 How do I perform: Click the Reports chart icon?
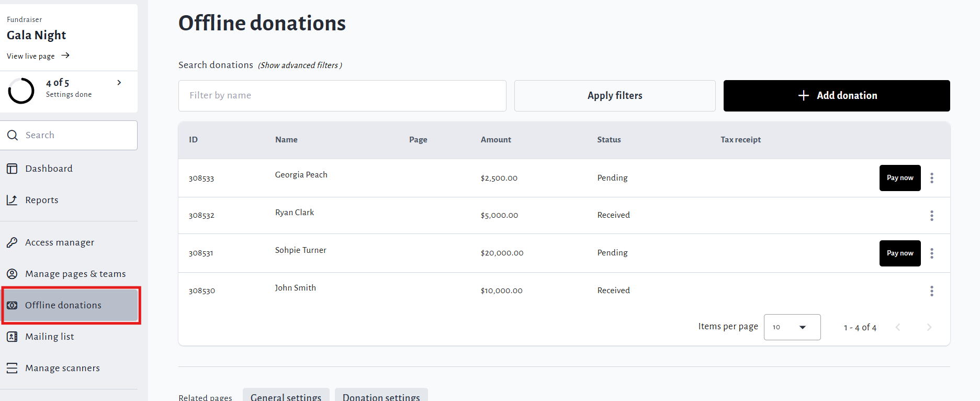(x=12, y=200)
